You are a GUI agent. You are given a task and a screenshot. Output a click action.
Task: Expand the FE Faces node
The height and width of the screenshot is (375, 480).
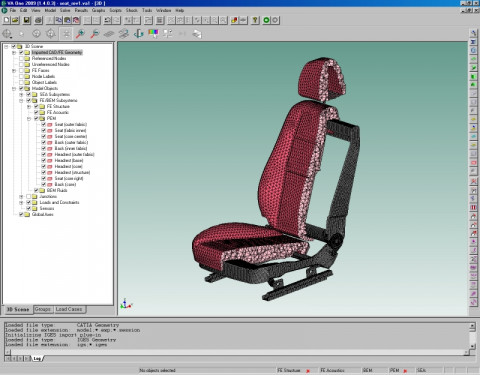pos(14,70)
